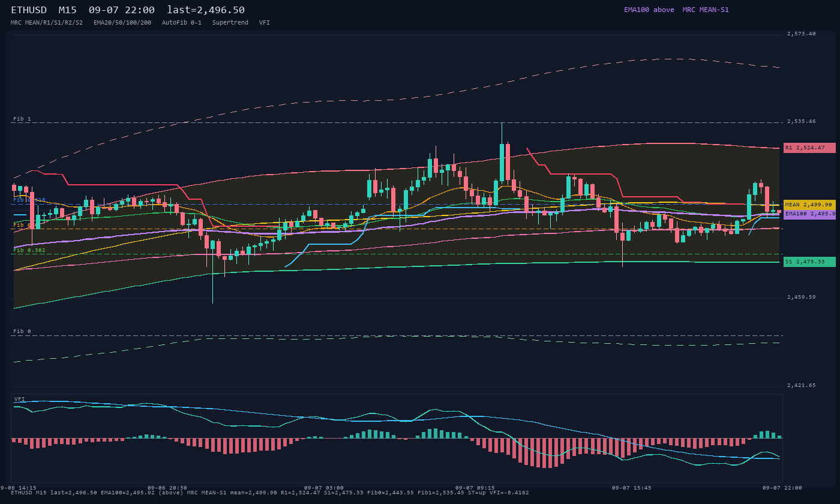Click the S1 2,475.33 price tag

tap(809, 262)
